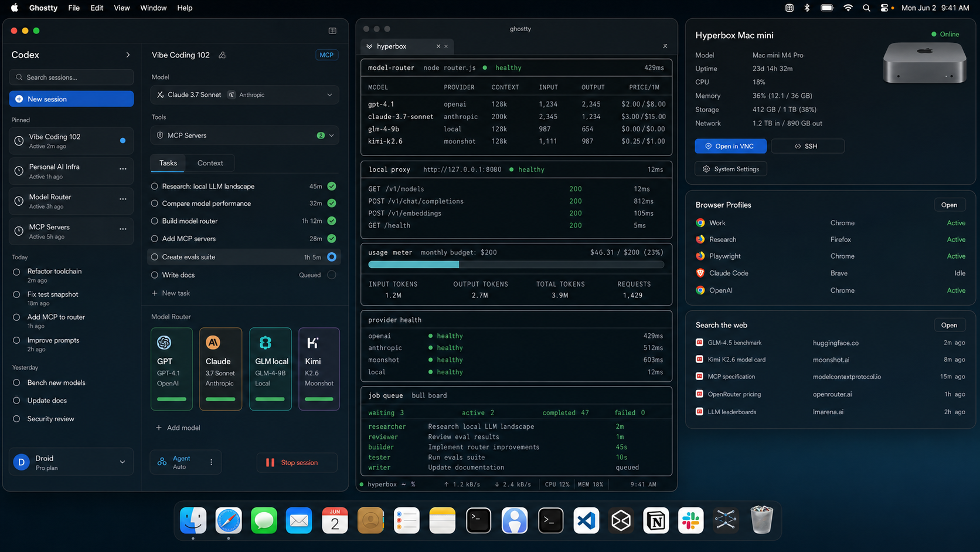Screen dimensions: 980x552
Task: Open System Settings for Hyperbox
Action: coord(731,169)
